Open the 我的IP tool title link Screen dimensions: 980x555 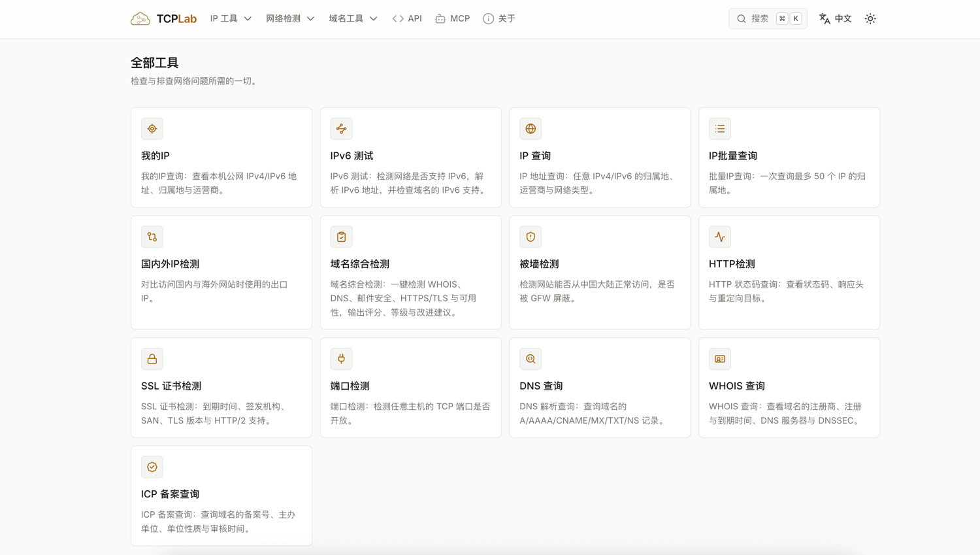[155, 156]
